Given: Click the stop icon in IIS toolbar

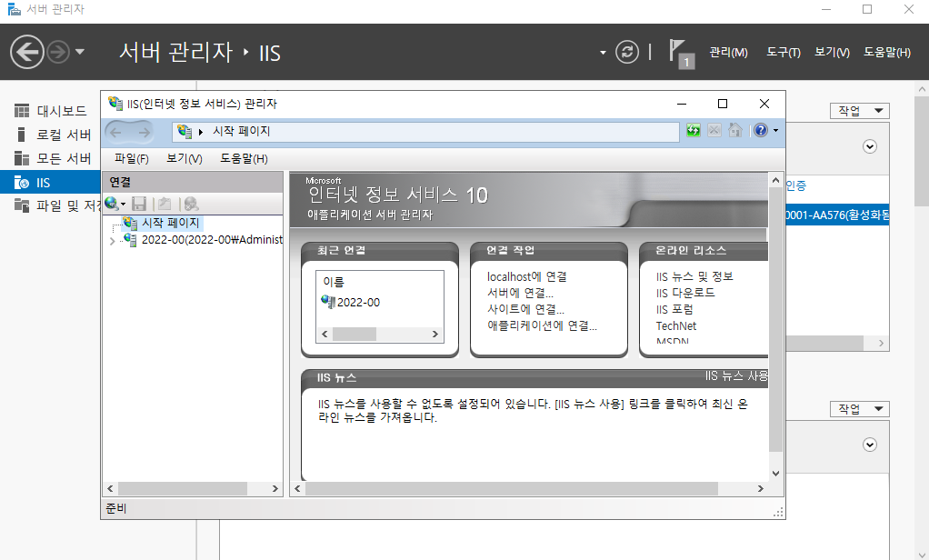Looking at the screenshot, I should [x=714, y=130].
